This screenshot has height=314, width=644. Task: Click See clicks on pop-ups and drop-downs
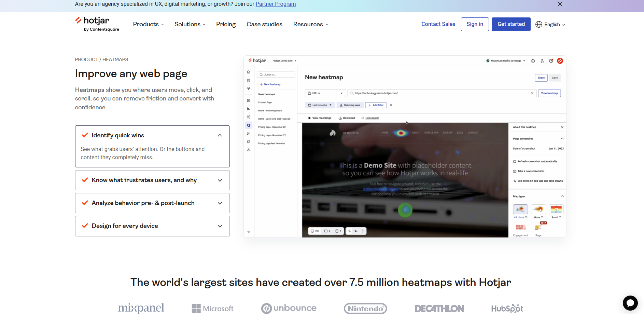pos(538,181)
